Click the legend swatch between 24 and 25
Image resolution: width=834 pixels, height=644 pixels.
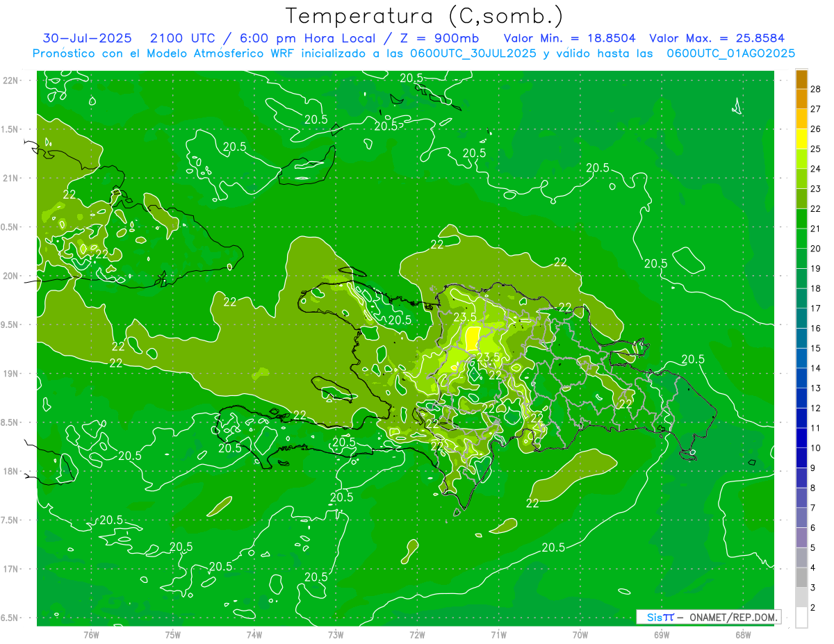801,158
